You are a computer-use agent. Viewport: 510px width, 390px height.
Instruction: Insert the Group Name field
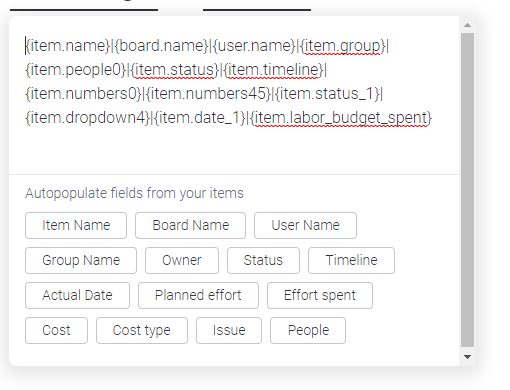tap(81, 260)
